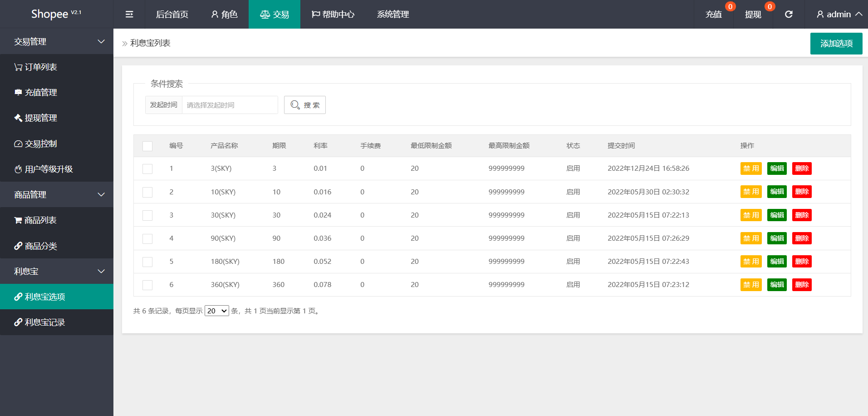Click rate value 0.078
Viewport: 868px width, 416px height.
(322, 285)
